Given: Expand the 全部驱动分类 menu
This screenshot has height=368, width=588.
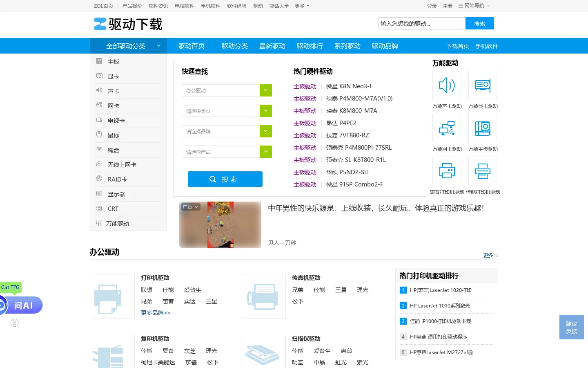Looking at the screenshot, I should 128,46.
